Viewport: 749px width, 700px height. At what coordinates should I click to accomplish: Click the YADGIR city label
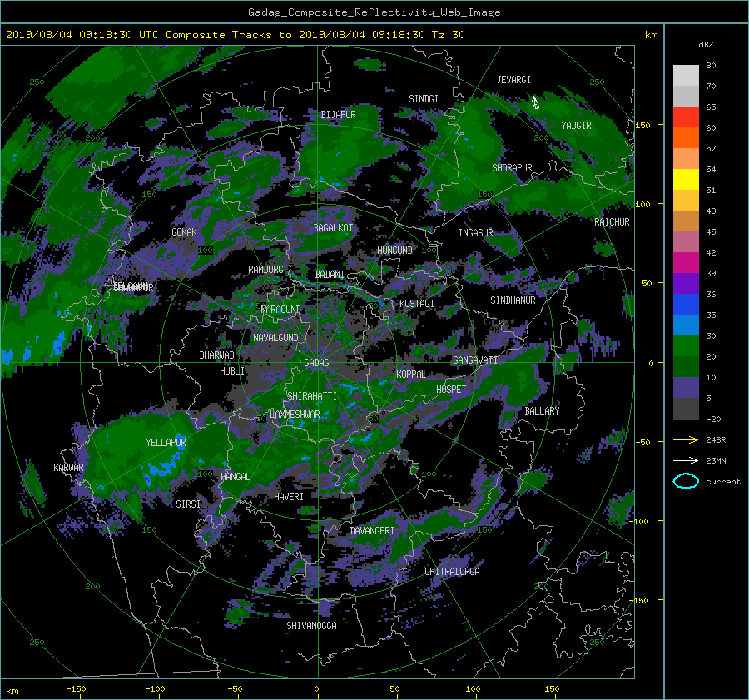tap(576, 126)
